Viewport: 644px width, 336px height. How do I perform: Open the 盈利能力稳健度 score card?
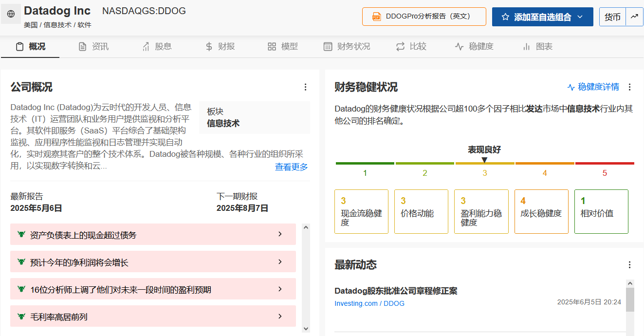[x=481, y=211]
